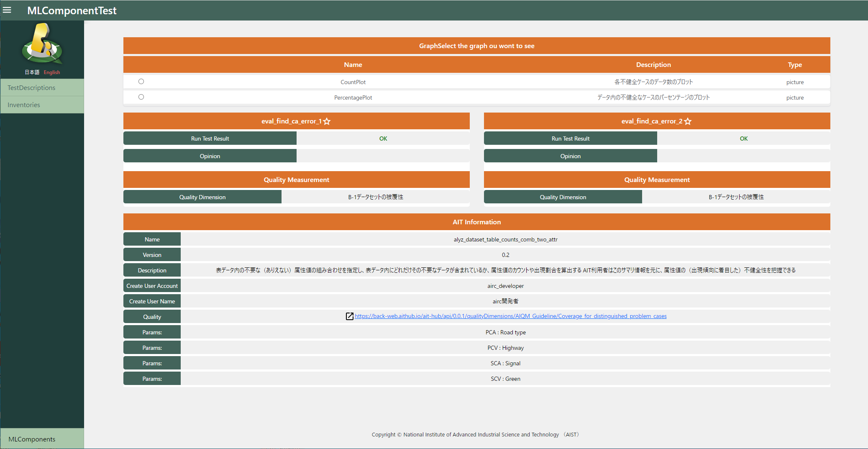Switch language to 日本語
Viewport: 868px width, 449px height.
pos(32,72)
